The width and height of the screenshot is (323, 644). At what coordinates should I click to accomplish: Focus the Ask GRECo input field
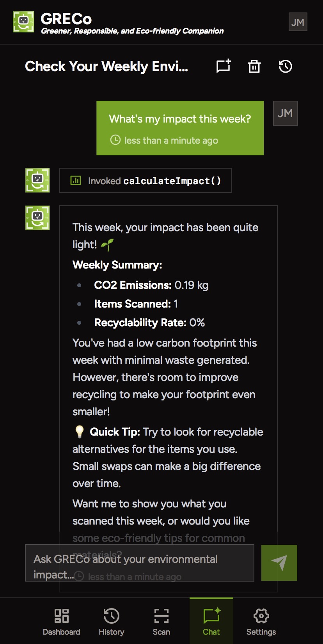click(x=139, y=563)
